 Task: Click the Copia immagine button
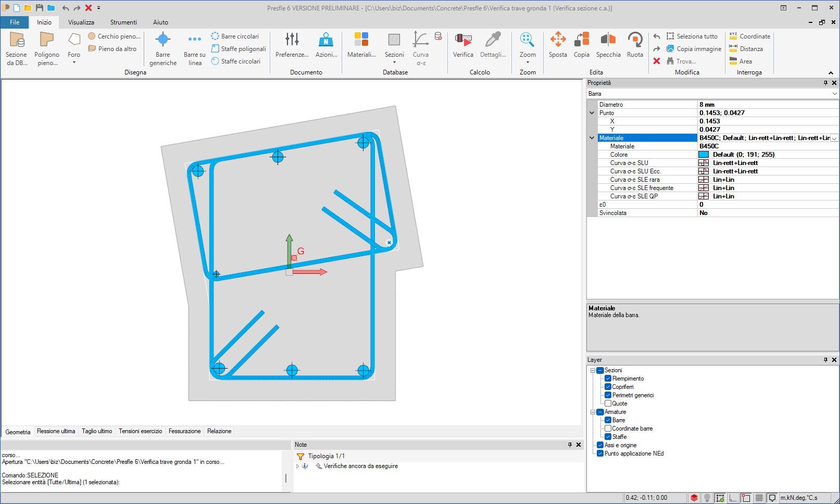694,49
